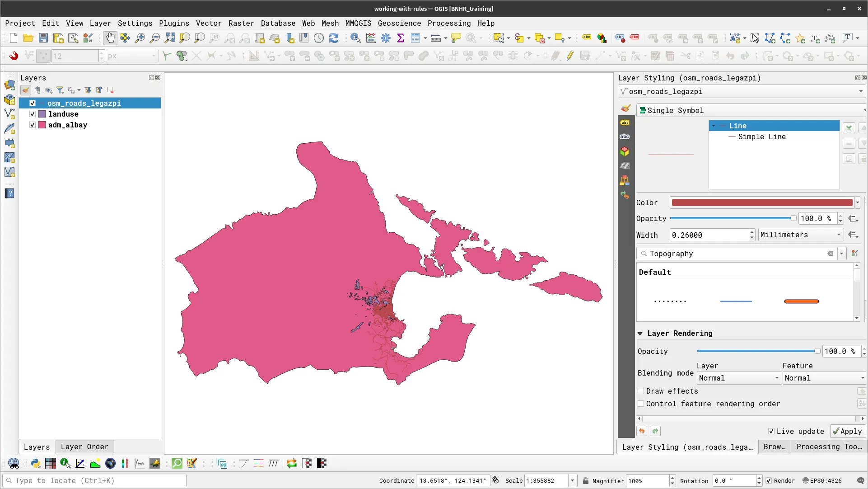868x489 pixels.
Task: Open the Toolbox with the Sum icon
Action: 401,38
